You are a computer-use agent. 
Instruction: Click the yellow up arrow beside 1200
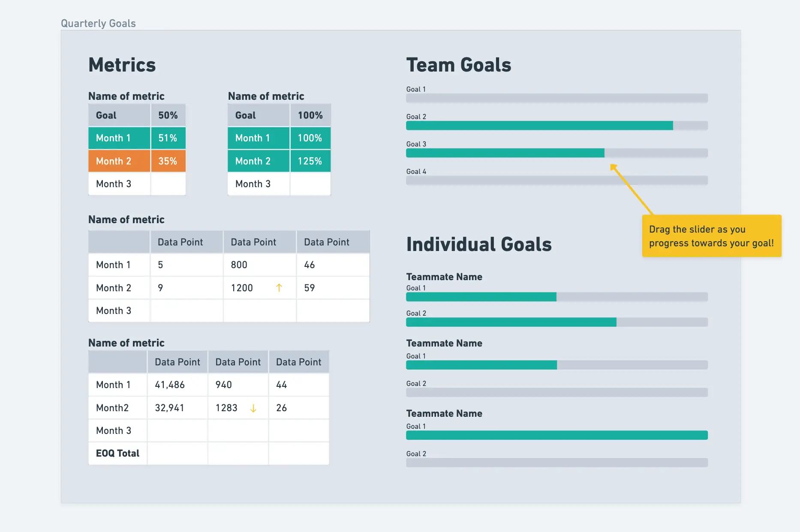click(279, 288)
